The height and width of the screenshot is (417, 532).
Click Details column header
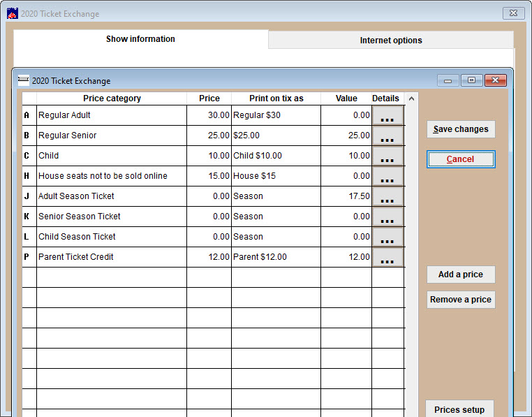pyautogui.click(x=386, y=98)
